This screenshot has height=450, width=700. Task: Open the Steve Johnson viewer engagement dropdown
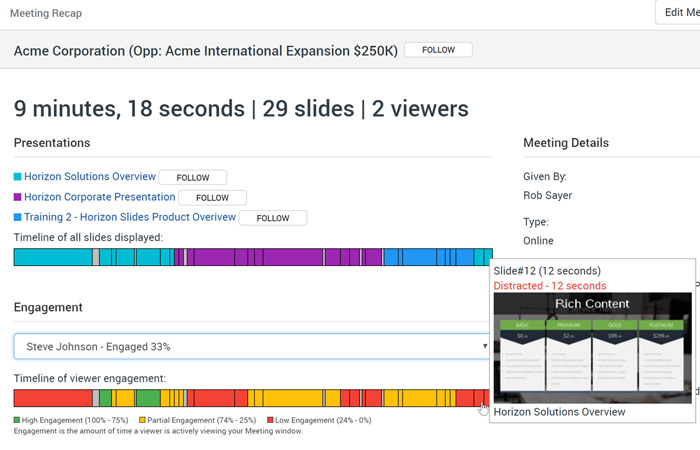click(252, 346)
